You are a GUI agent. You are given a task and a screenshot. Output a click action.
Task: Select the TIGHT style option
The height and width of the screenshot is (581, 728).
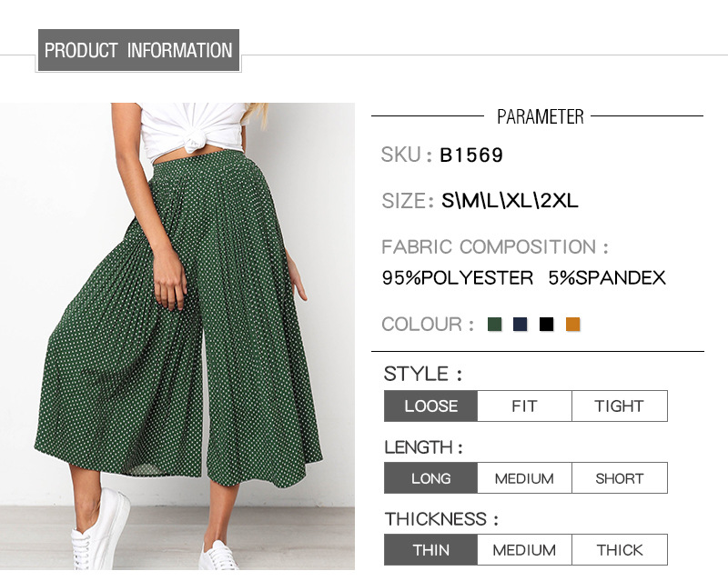pos(619,406)
